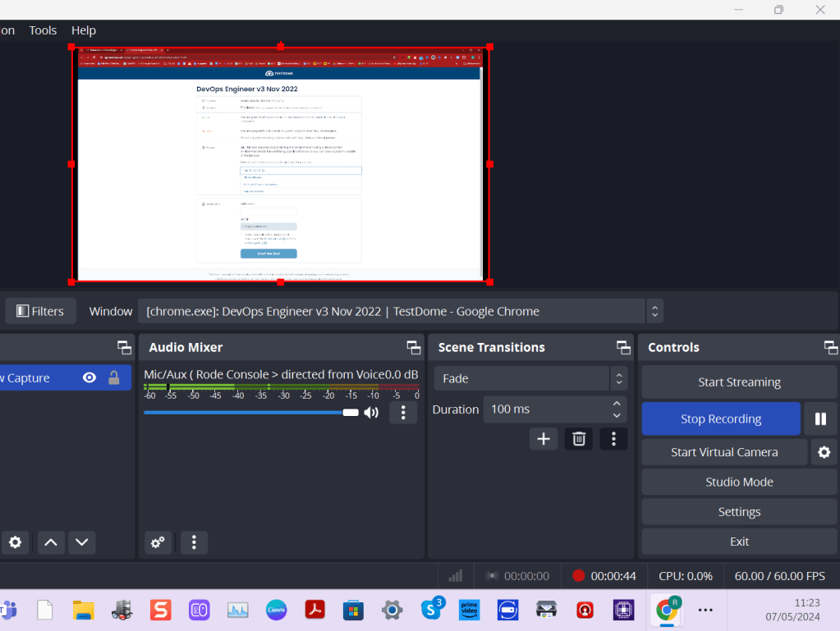840x631 pixels.
Task: Click the recording time 00:00:44
Action: pos(613,576)
